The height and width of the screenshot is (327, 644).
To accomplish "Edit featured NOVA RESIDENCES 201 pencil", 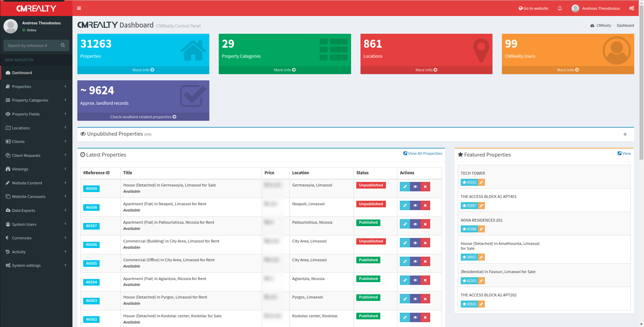I will pos(481,229).
